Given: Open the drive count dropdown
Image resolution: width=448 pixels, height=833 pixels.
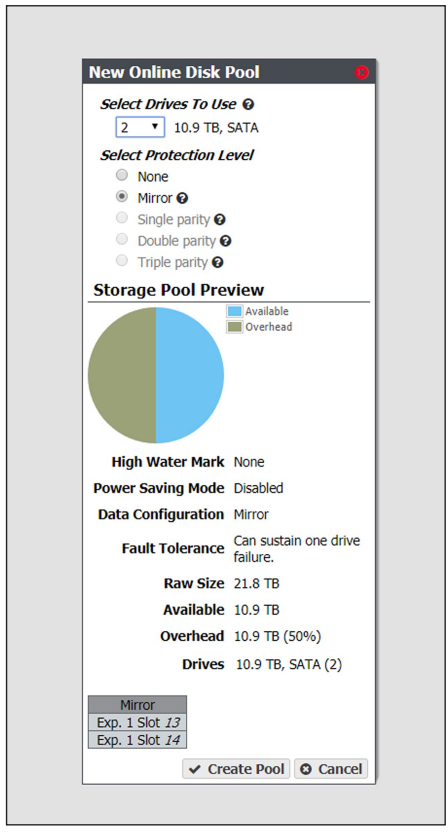Looking at the screenshot, I should tap(140, 128).
